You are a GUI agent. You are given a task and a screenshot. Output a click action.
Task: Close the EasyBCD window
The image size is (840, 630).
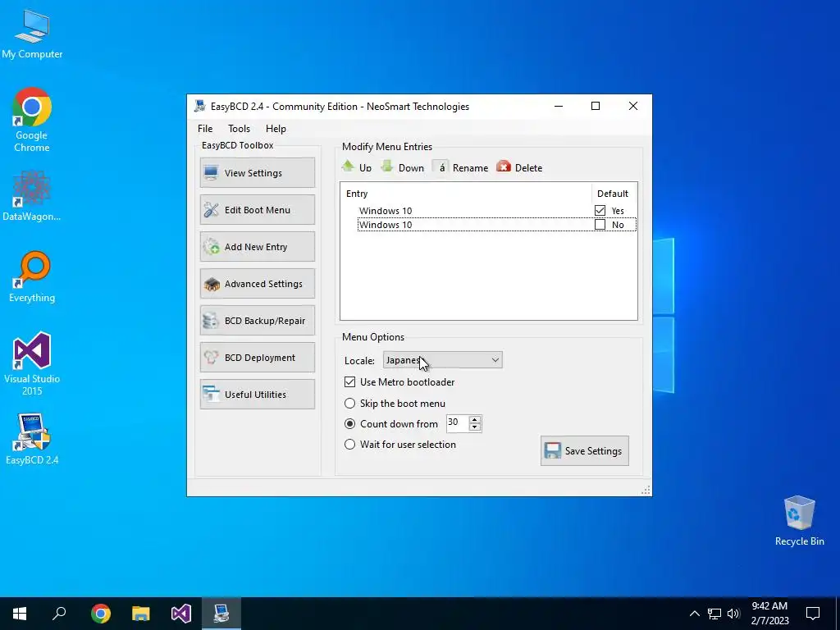[x=633, y=106]
